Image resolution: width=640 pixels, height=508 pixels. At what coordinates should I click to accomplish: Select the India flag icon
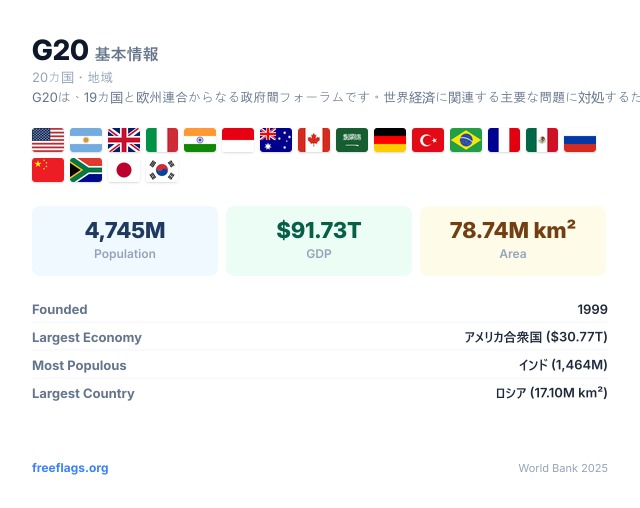200,140
